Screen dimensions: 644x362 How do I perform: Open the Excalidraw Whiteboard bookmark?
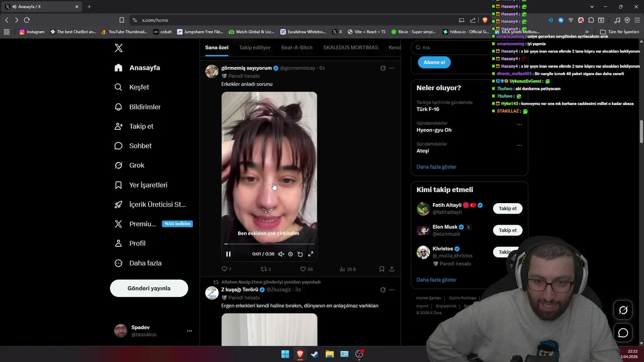(303, 32)
